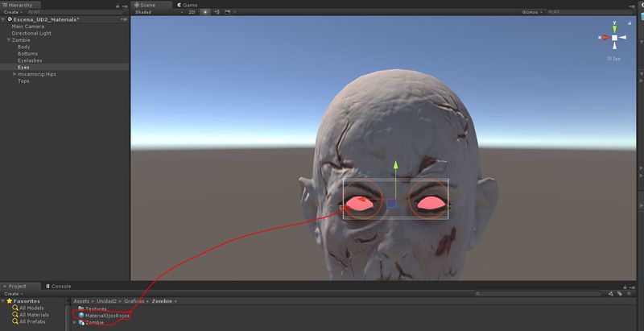Expand the mixamorig:Hips arrow

[x=14, y=74]
